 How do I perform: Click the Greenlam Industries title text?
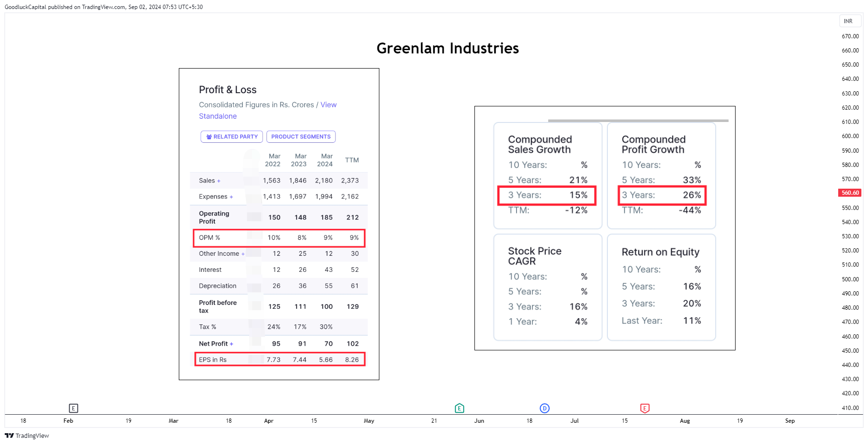click(447, 48)
